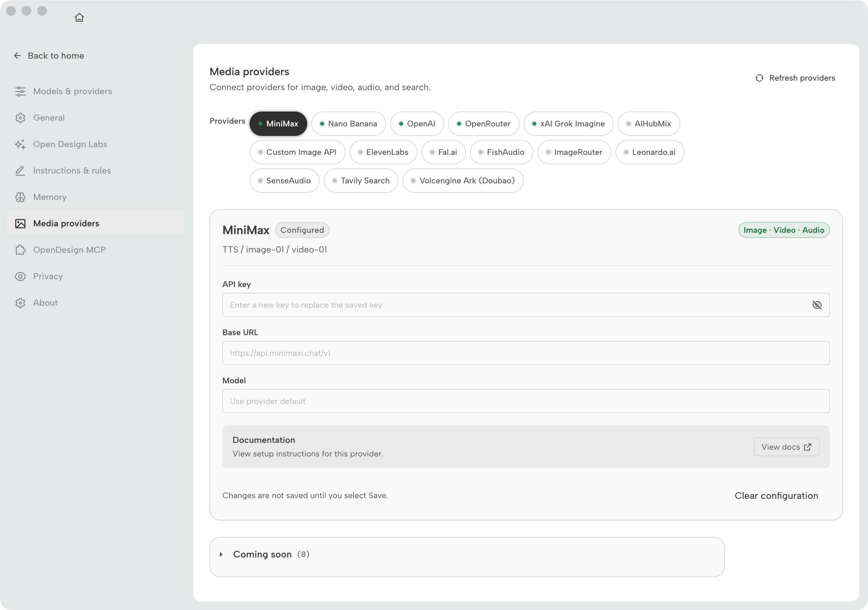The image size is (868, 610).
Task: Select the Tavily Search provider chip
Action: 361,180
